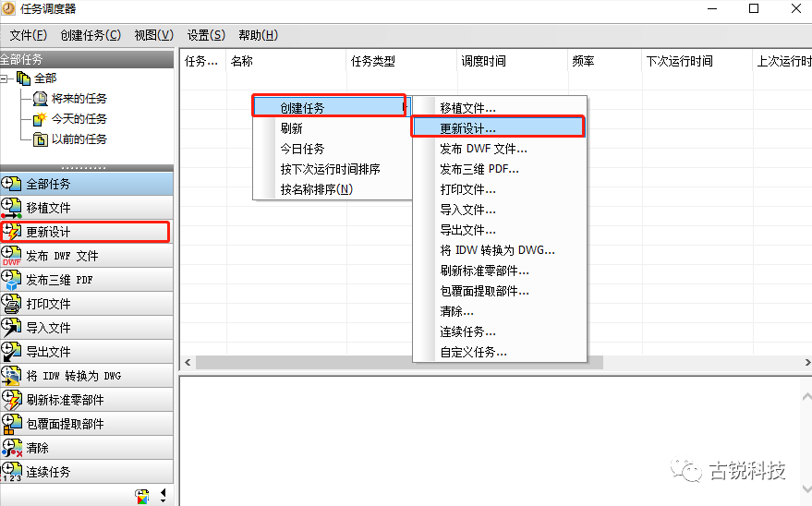Viewport: 812px width, 506px height.
Task: Click the 发布三维 PDF sidebar icon
Action: click(x=11, y=280)
